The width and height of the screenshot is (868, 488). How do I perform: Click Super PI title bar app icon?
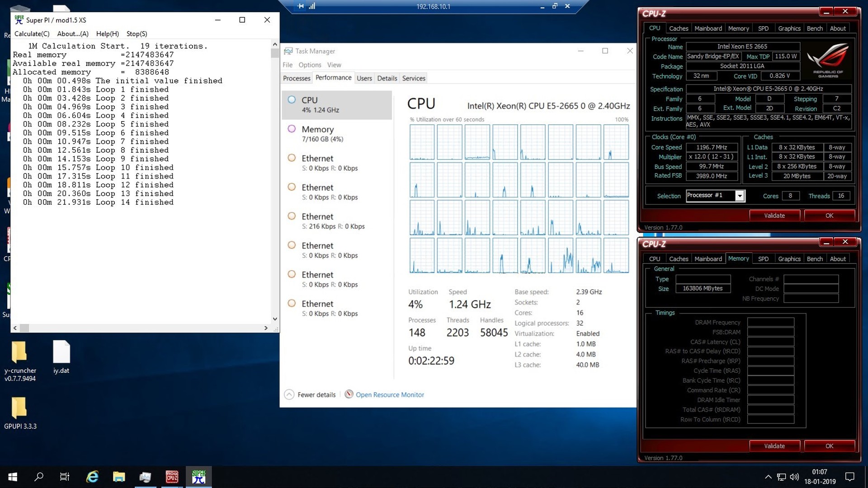pos(19,20)
